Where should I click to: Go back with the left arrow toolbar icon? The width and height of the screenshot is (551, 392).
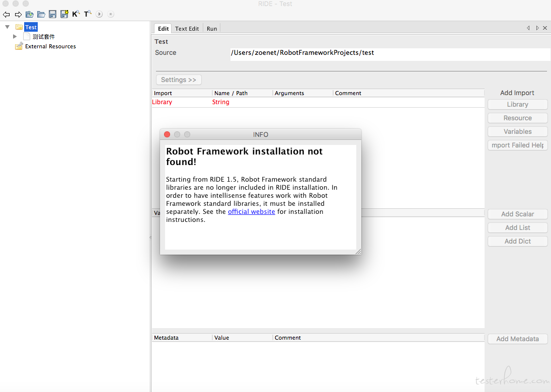tap(7, 15)
